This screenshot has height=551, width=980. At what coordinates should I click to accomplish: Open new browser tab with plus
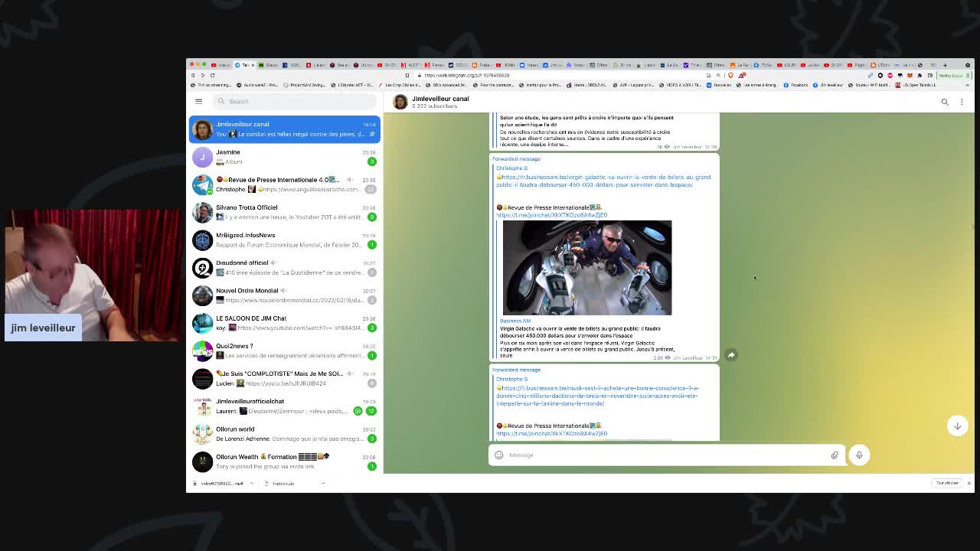(x=945, y=65)
